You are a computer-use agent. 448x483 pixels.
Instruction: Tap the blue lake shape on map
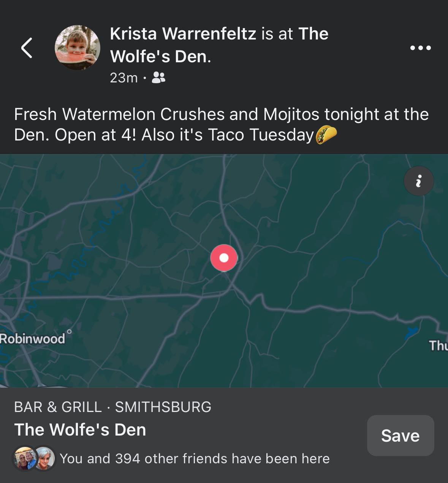(x=412, y=333)
